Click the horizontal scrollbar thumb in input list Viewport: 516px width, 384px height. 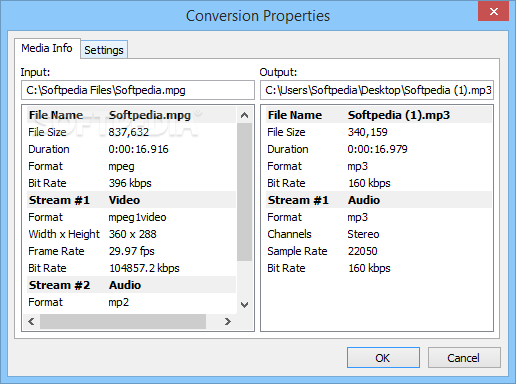(x=123, y=321)
